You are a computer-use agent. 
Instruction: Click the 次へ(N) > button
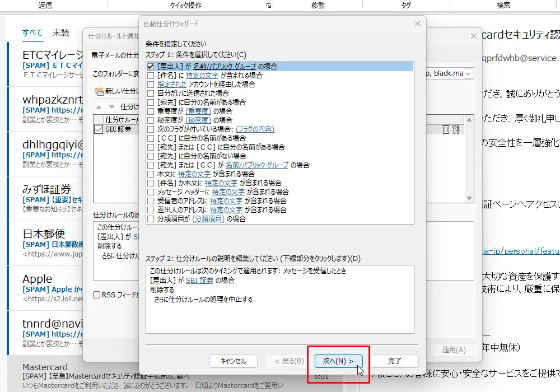click(339, 361)
